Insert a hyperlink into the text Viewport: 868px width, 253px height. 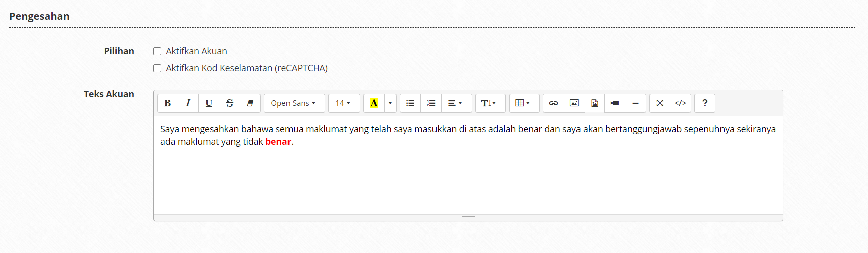pyautogui.click(x=553, y=103)
